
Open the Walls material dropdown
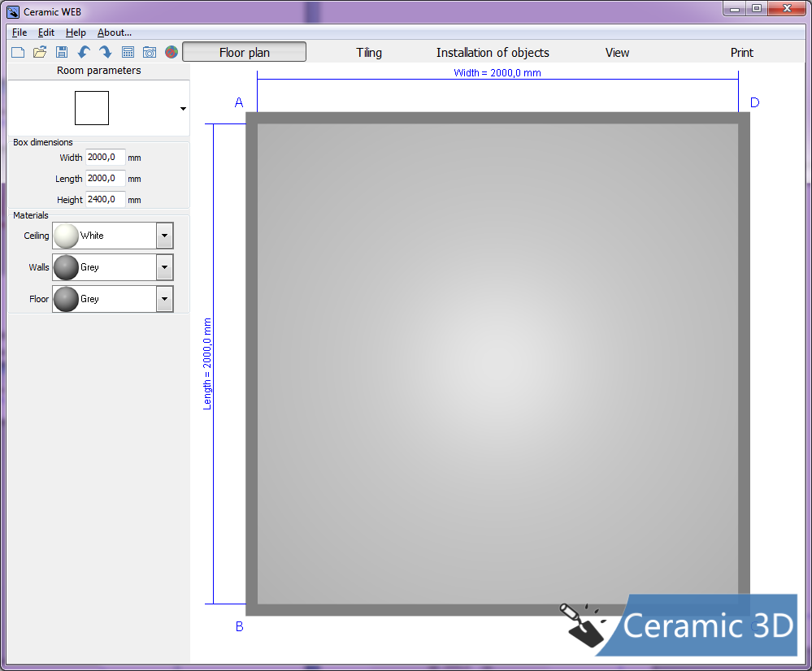(165, 267)
